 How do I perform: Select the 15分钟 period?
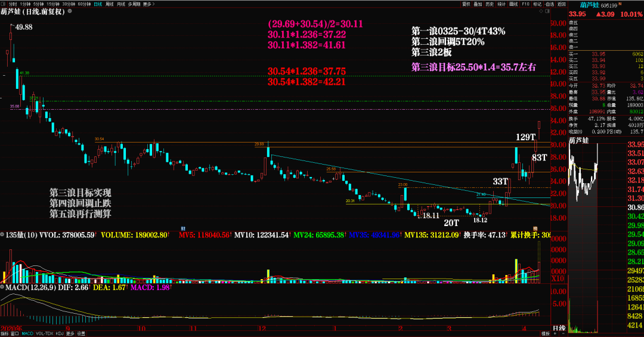coord(53,4)
